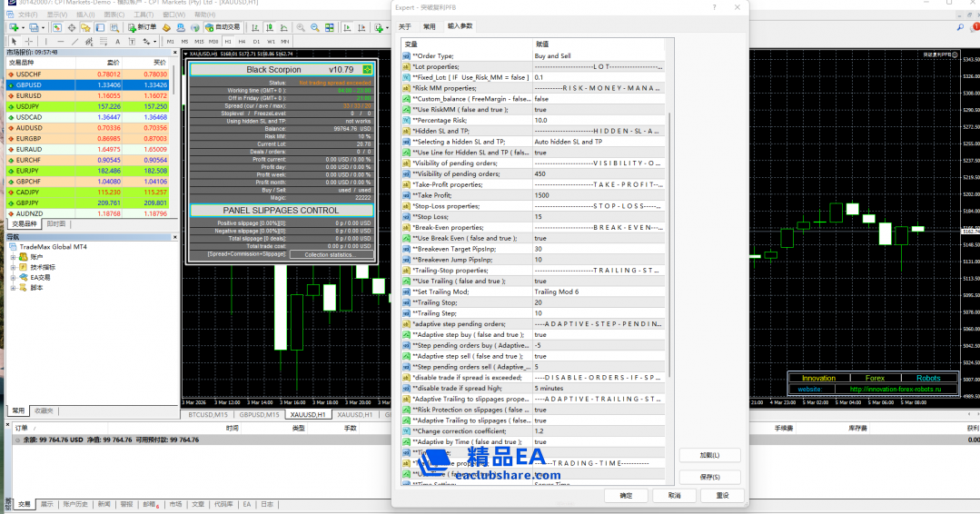Click the 确定 confirm button
Screen dimensions: 980x514
[626, 496]
